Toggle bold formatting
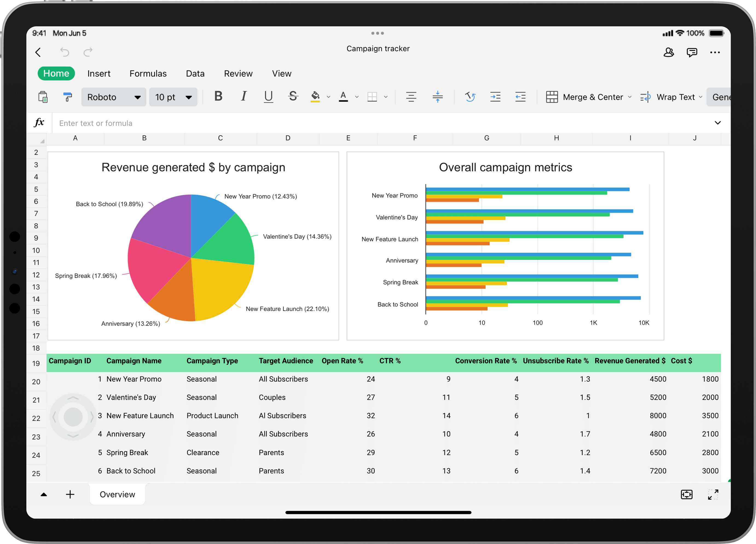This screenshot has width=756, height=544. [218, 97]
